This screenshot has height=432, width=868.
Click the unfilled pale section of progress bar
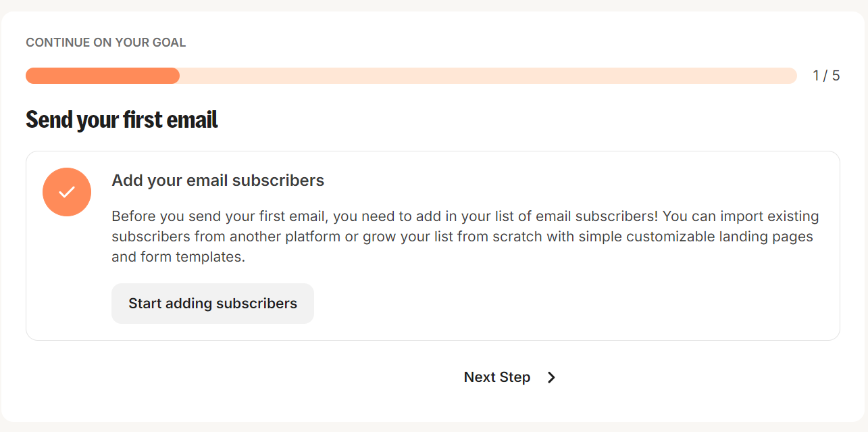[x=486, y=76]
